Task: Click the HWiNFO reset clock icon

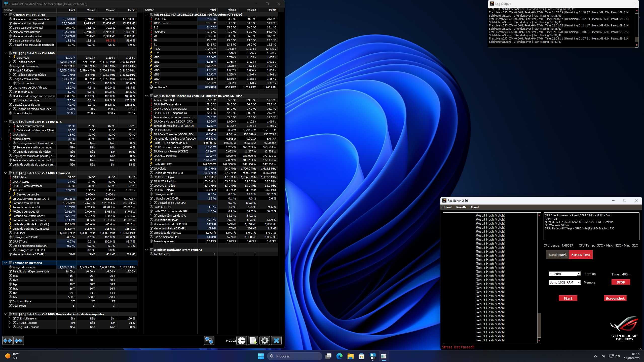Action: click(242, 341)
